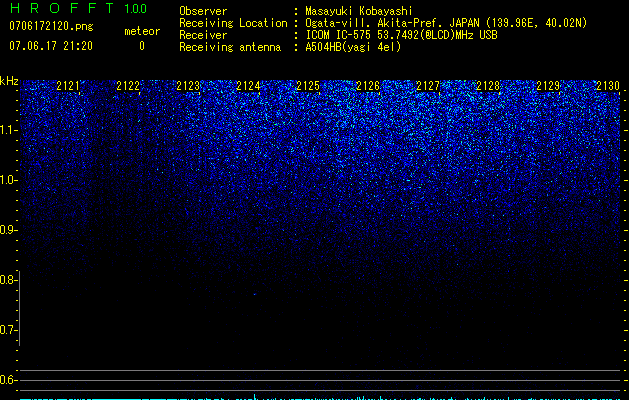The height and width of the screenshot is (400, 629).
Task: Click the 0.6 kHz axis label
Action: 7,380
